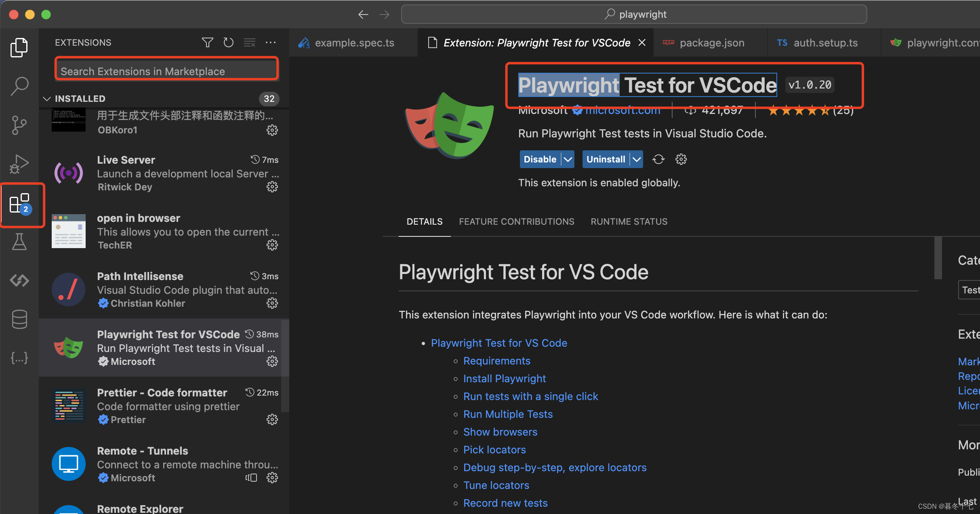Image resolution: width=980 pixels, height=514 pixels.
Task: Open settings gear for Live Server extension
Action: (272, 187)
